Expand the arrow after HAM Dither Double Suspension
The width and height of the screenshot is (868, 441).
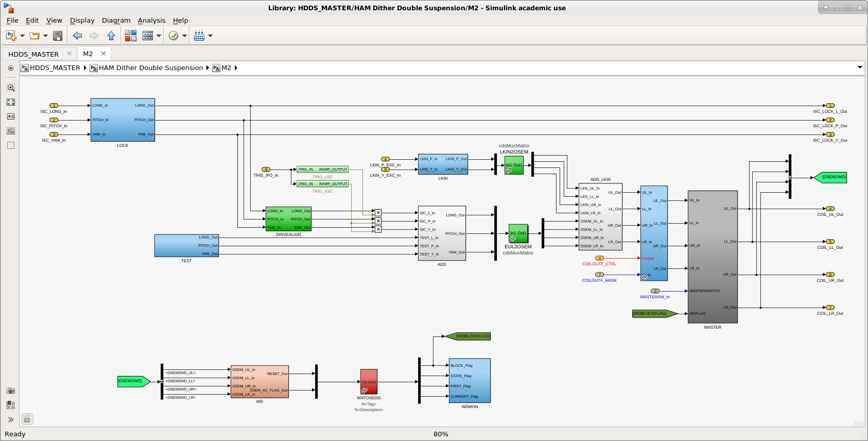pyautogui.click(x=207, y=68)
